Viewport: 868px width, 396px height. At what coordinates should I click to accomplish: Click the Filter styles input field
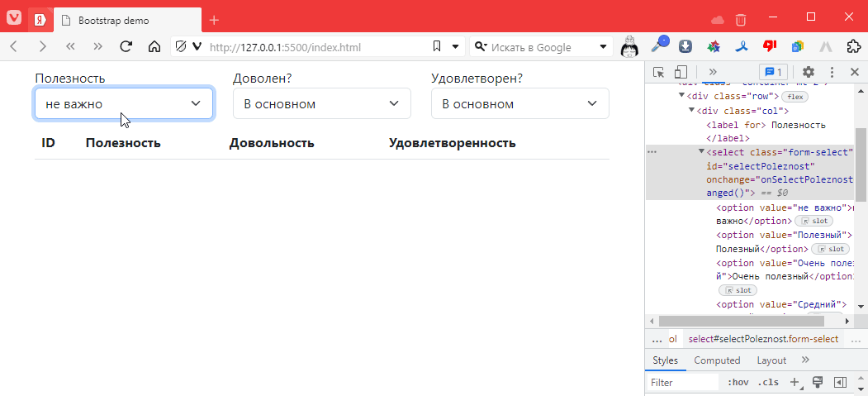click(681, 383)
